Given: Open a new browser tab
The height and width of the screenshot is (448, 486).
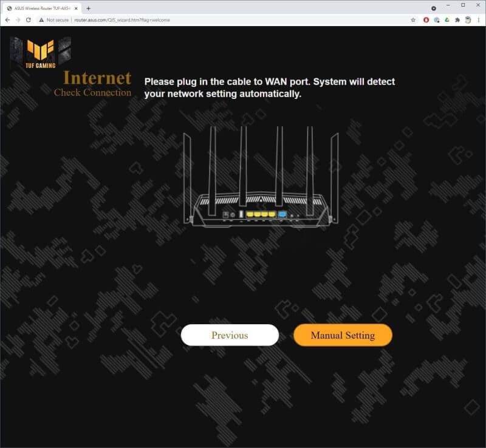Looking at the screenshot, I should [88, 8].
